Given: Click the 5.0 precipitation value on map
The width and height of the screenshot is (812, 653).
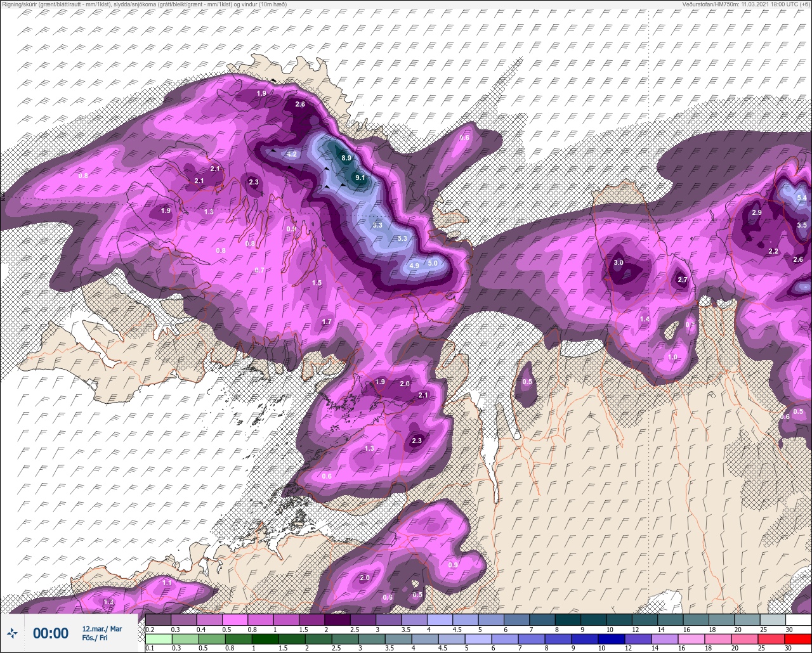Looking at the screenshot, I should coord(433,263).
